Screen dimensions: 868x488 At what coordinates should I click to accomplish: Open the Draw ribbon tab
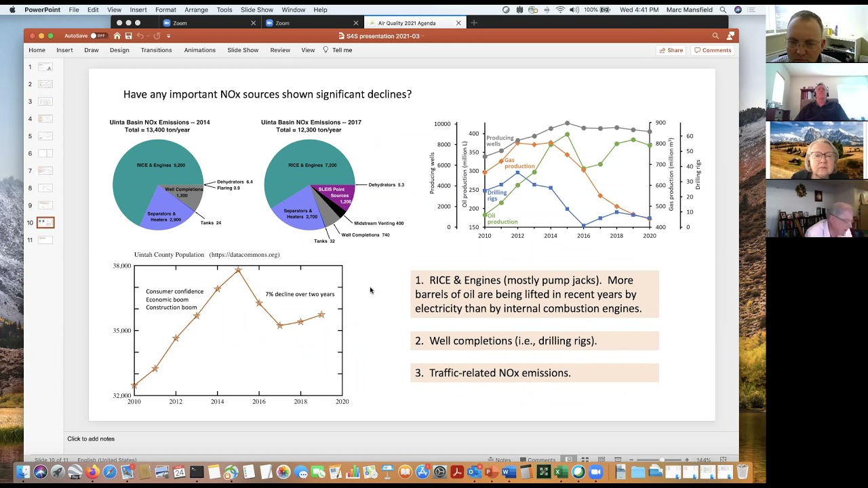point(92,50)
